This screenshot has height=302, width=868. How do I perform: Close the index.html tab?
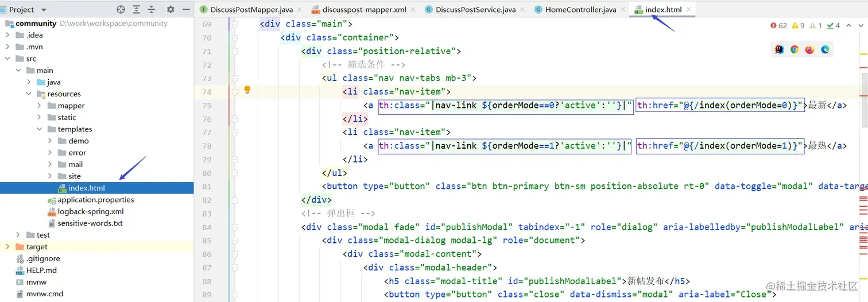(689, 10)
